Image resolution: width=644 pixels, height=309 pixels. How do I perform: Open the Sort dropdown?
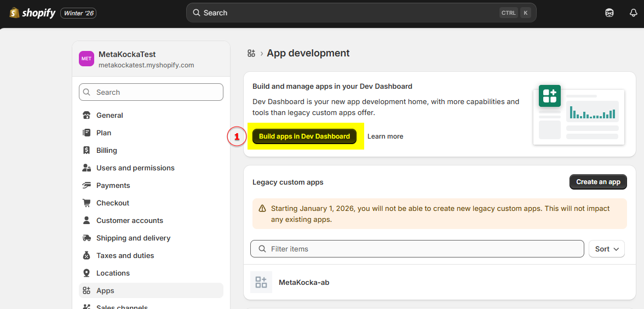coord(607,249)
